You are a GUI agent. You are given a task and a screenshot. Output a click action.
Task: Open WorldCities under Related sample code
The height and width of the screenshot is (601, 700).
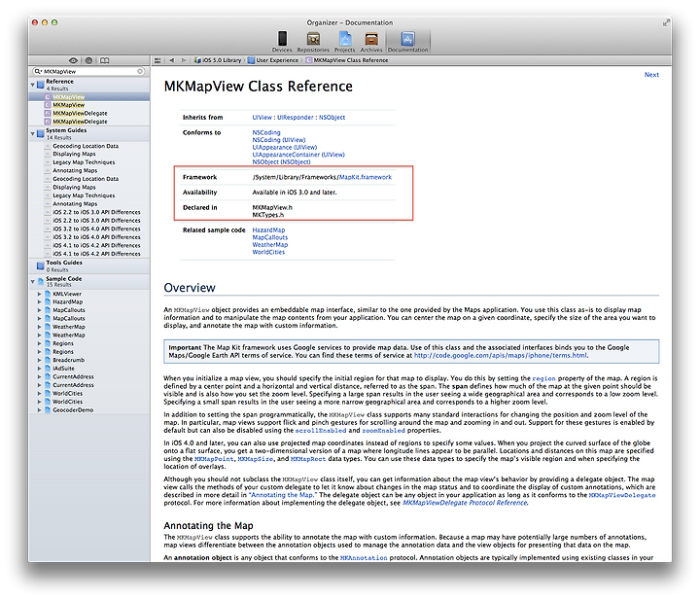[268, 252]
